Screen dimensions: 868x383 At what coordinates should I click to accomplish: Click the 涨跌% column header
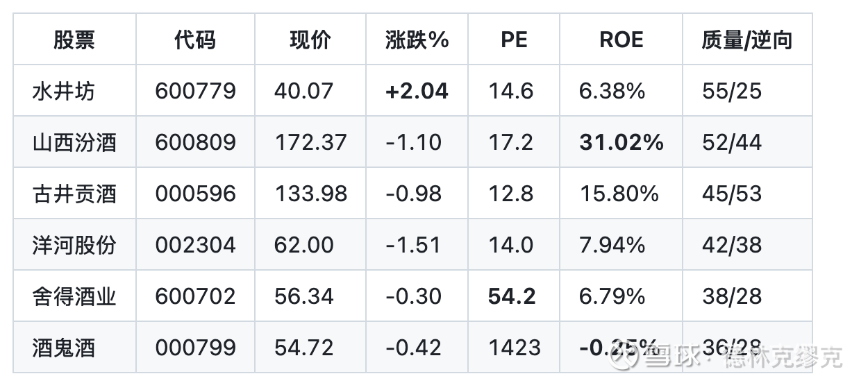coord(417,40)
